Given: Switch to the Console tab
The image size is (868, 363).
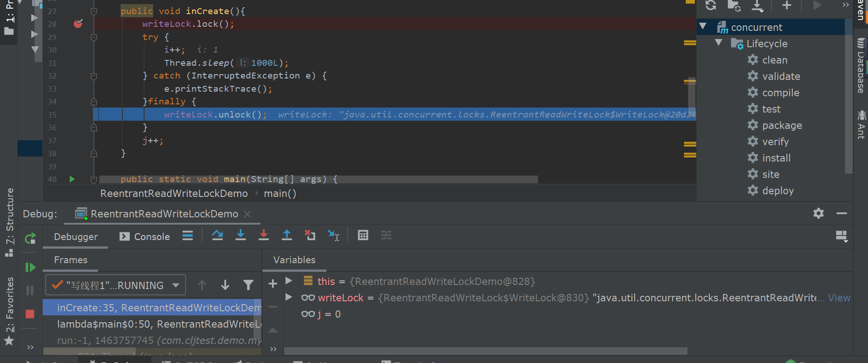Looking at the screenshot, I should click(x=145, y=236).
